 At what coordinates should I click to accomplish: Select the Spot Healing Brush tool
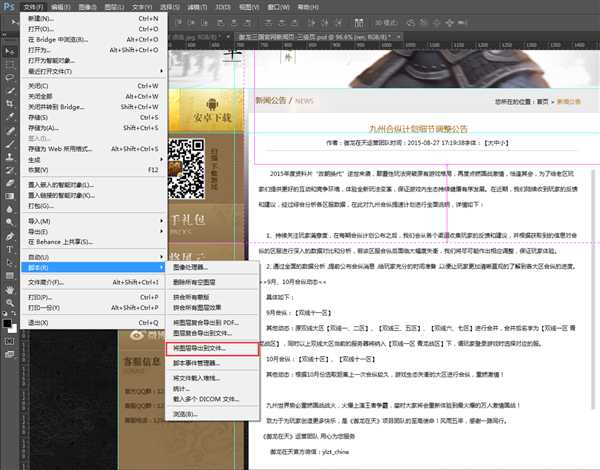[10, 130]
